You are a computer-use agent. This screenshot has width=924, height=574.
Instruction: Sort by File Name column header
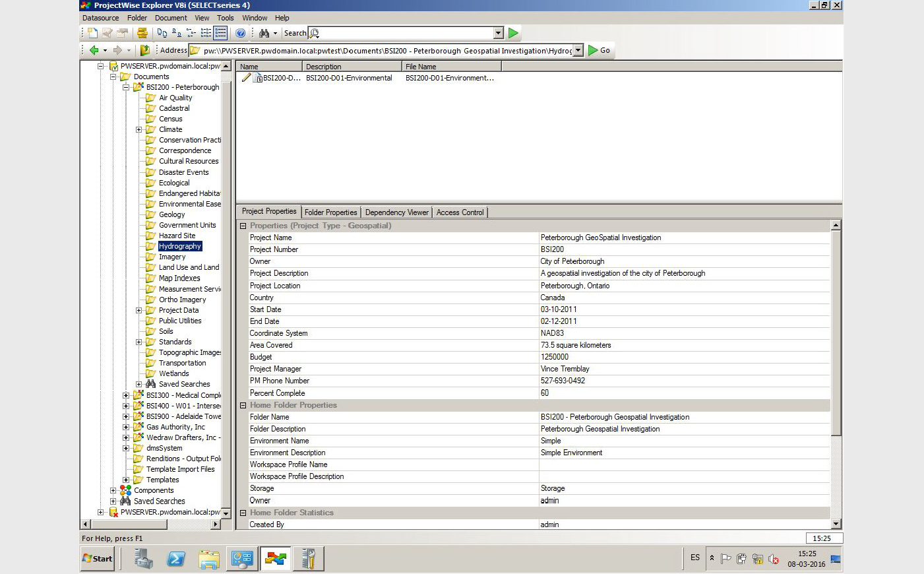pyautogui.click(x=452, y=67)
